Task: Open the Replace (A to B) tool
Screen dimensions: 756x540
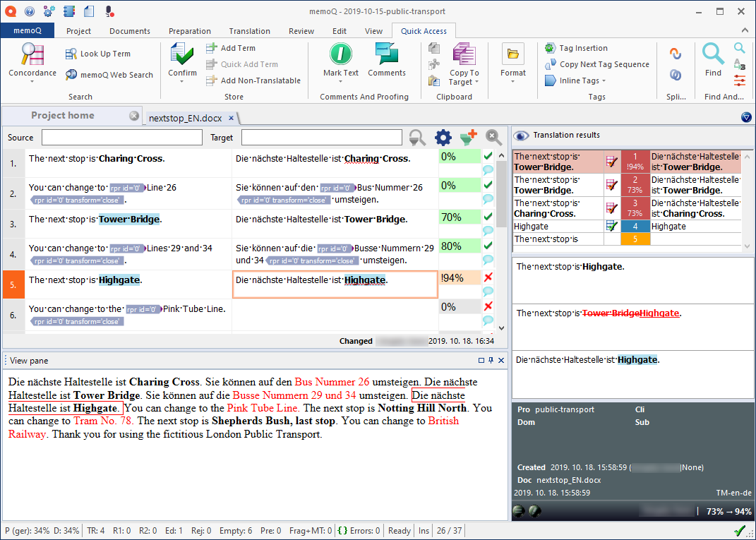Action: pos(739,64)
